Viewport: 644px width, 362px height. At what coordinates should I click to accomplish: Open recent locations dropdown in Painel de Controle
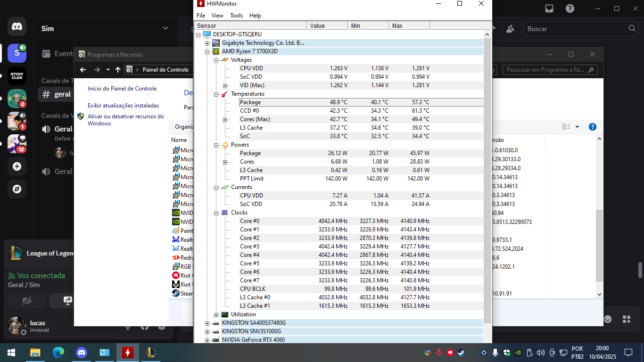tap(108, 70)
